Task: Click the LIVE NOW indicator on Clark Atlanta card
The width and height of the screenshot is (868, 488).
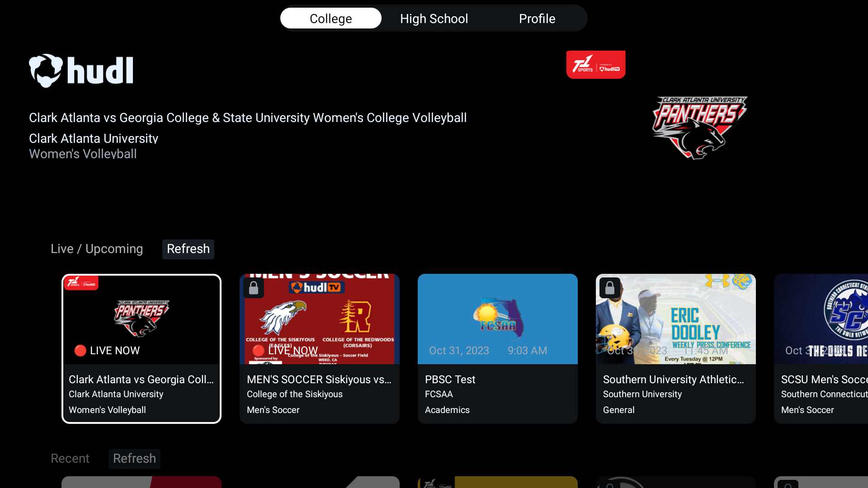Action: tap(107, 350)
